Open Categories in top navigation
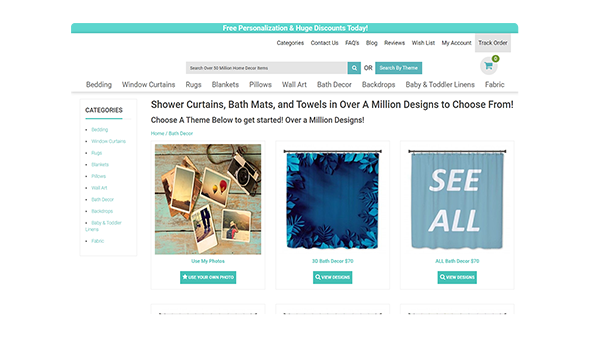This screenshot has height=360, width=590. [x=290, y=43]
